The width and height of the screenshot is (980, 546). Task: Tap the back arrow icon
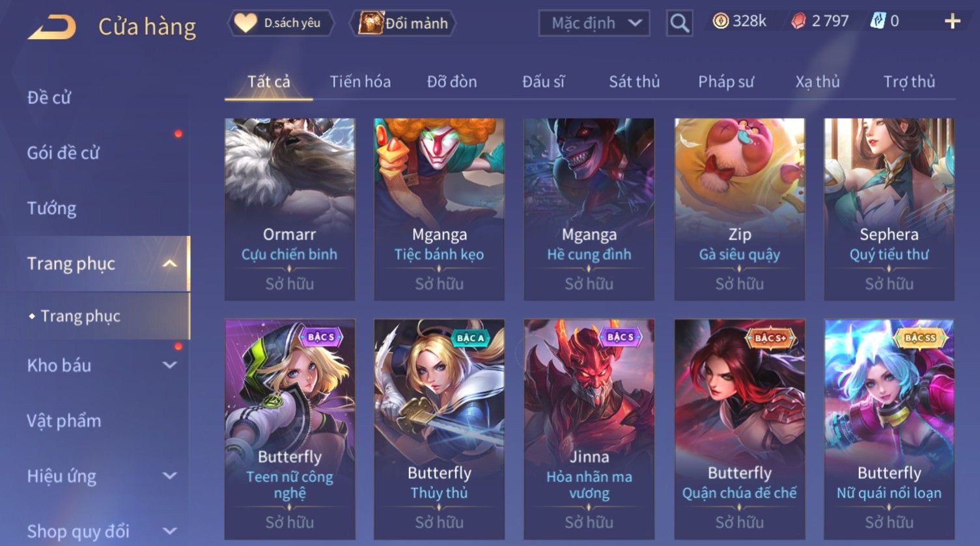51,27
